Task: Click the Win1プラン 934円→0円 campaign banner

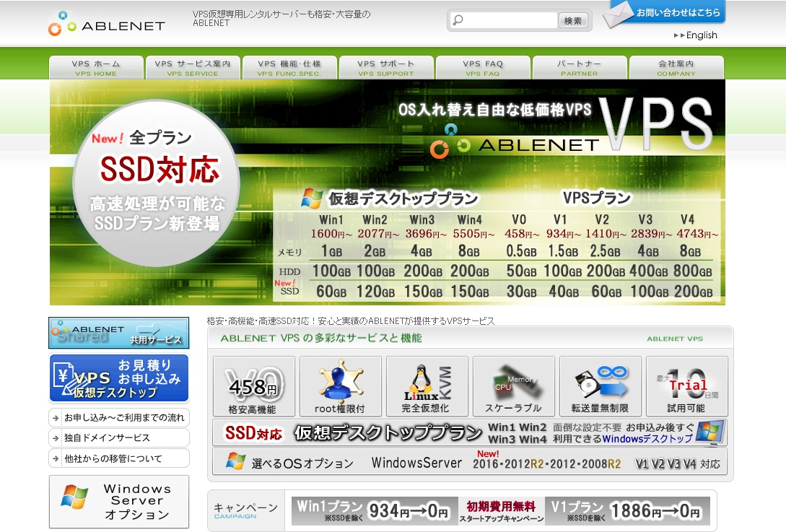Action: [374, 510]
